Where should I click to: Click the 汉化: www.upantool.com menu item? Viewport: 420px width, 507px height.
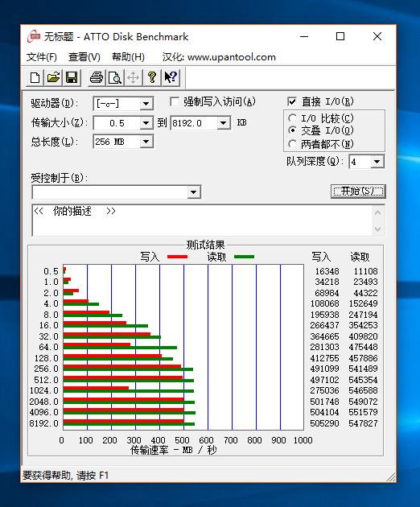pos(219,57)
